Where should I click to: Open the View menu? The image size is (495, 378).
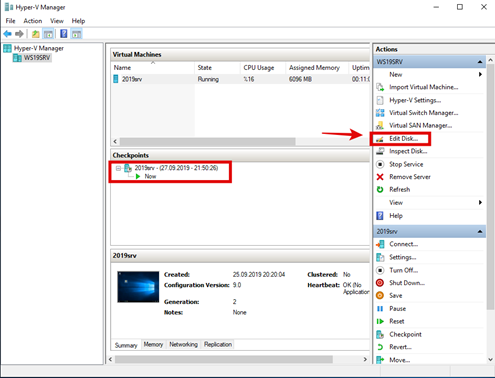(x=57, y=21)
